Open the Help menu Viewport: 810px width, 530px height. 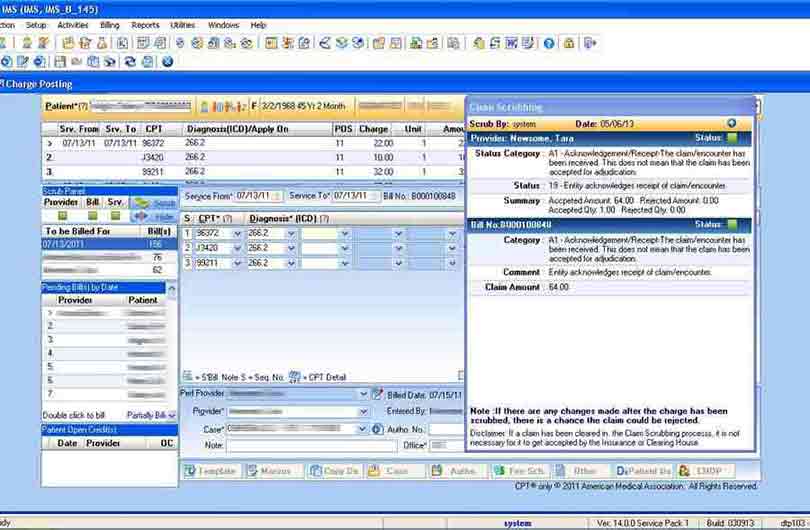pos(258,25)
